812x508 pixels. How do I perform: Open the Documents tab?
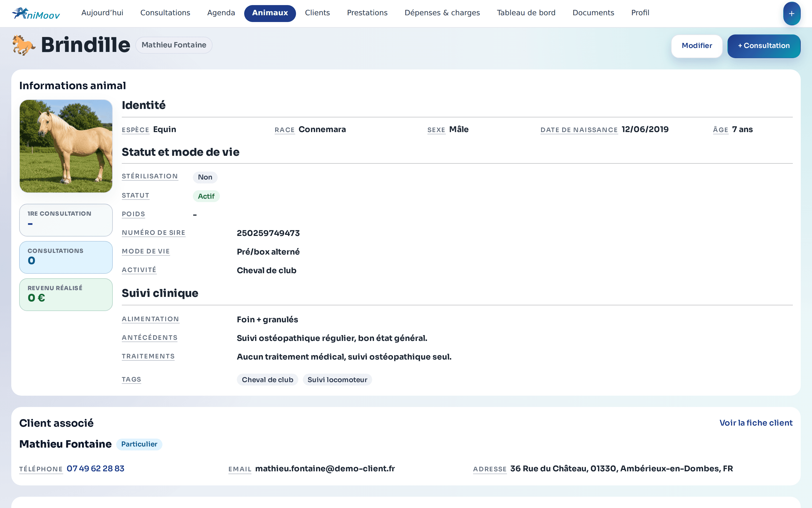(593, 13)
